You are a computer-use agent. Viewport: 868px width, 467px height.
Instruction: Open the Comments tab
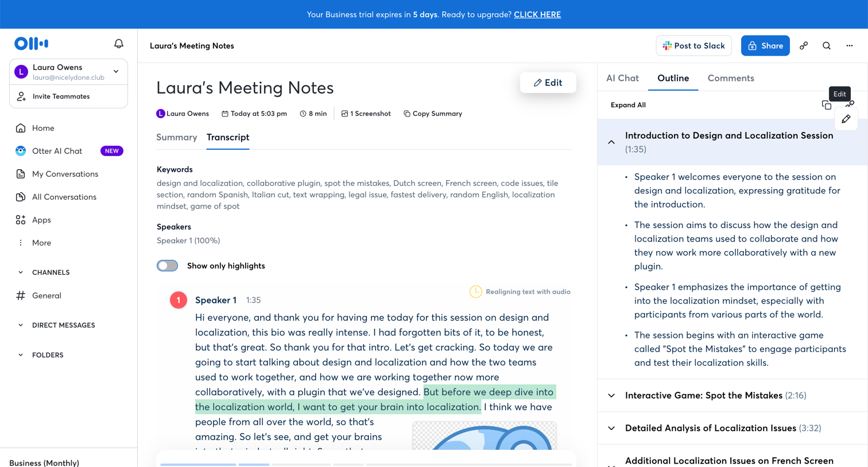click(x=731, y=78)
